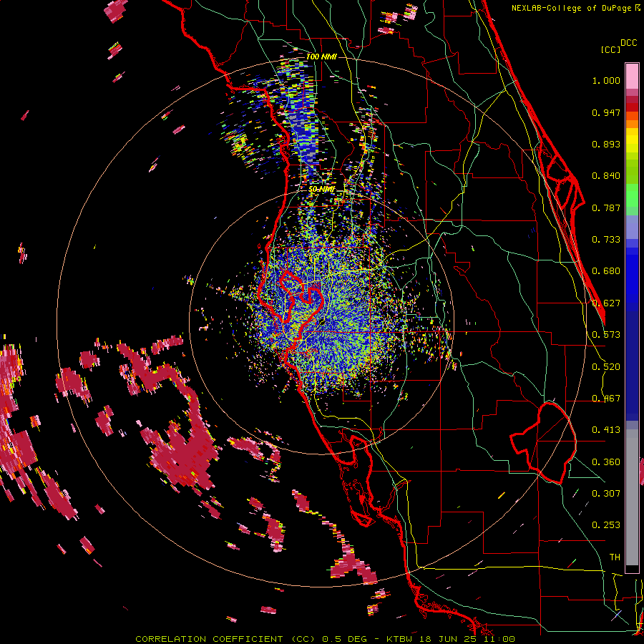This screenshot has height=644, width=644.
Task: Select the 0.520 scale value
Action: (x=606, y=367)
